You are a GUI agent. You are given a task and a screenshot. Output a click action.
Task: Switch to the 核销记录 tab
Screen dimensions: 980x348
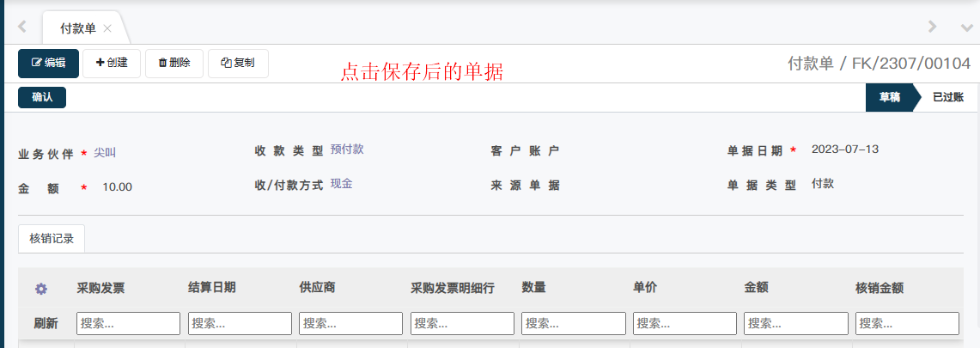[x=52, y=239]
